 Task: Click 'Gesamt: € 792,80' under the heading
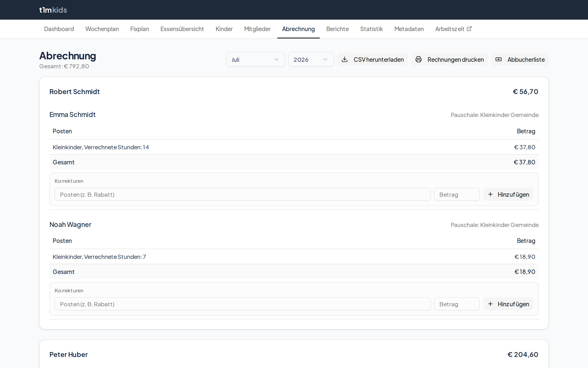pyautogui.click(x=64, y=66)
